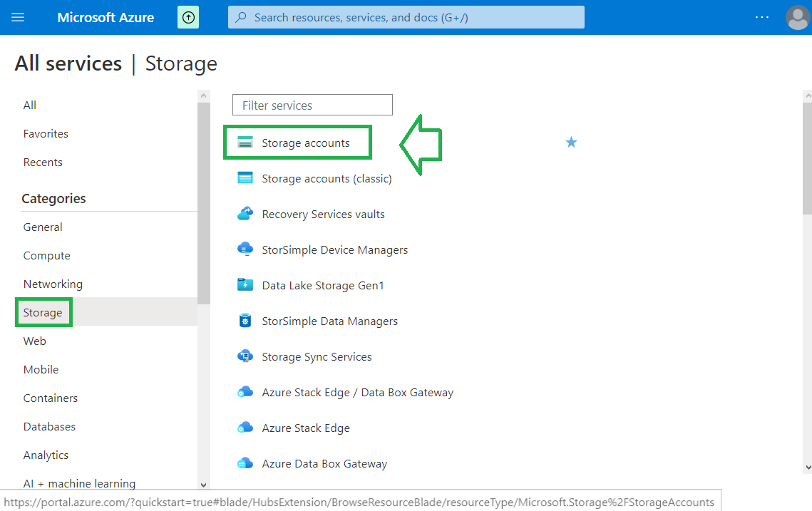Open Recovery Services vaults

point(323,215)
